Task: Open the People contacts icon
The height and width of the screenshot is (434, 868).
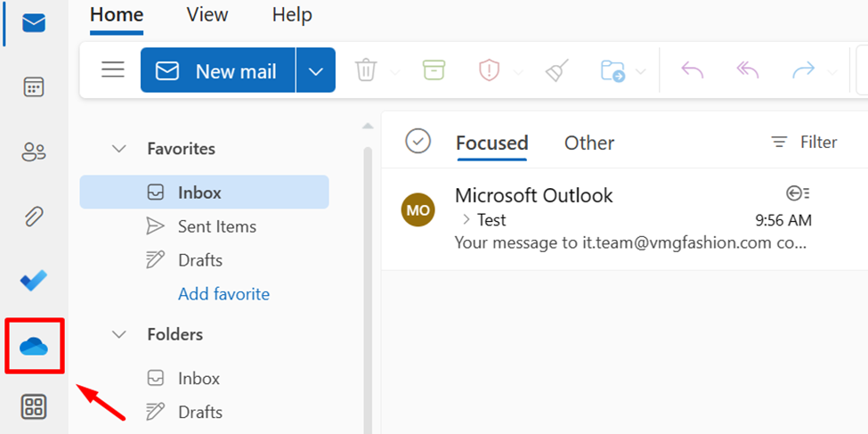Action: (x=34, y=151)
